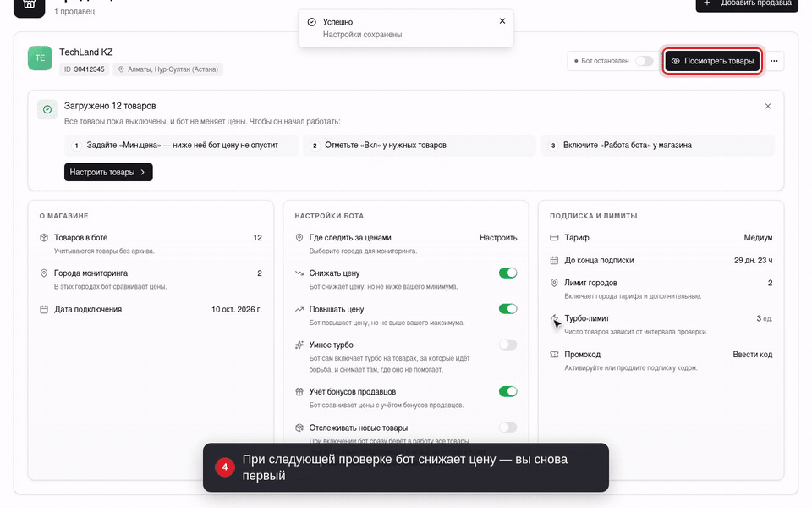This screenshot has width=812, height=508.
Task: Enable the Отслеживать новые товары switch
Action: (508, 428)
